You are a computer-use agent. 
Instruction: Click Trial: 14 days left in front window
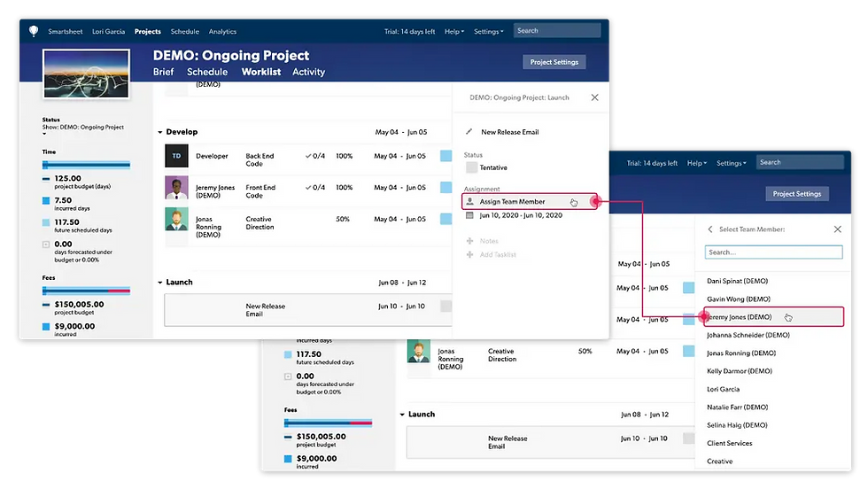(x=409, y=32)
